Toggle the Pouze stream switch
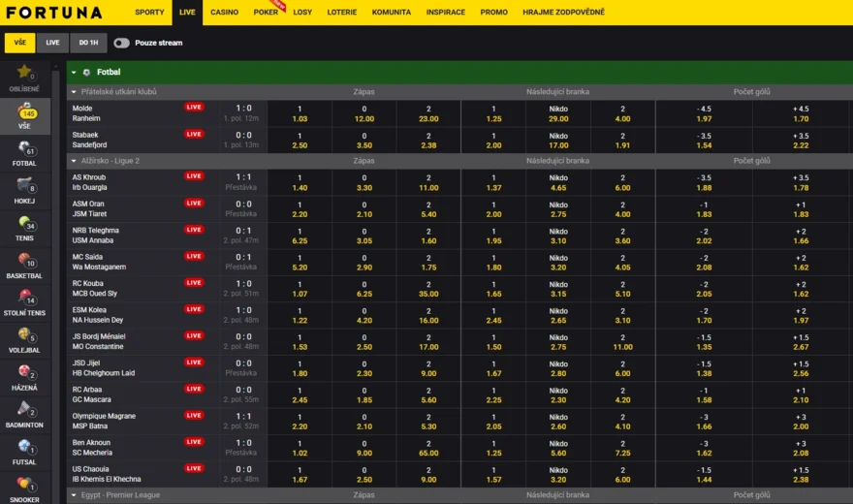This screenshot has height=504, width=853. click(x=121, y=43)
